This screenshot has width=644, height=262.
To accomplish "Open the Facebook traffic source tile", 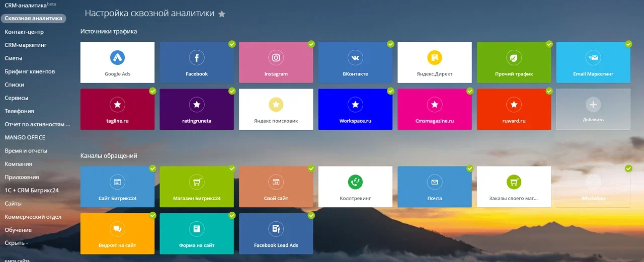I will pyautogui.click(x=197, y=62).
